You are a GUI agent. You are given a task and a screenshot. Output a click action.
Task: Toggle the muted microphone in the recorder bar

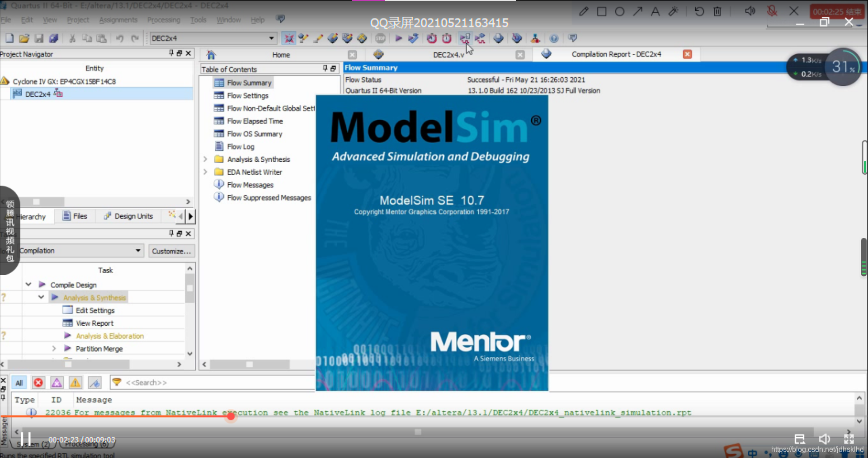pos(772,11)
